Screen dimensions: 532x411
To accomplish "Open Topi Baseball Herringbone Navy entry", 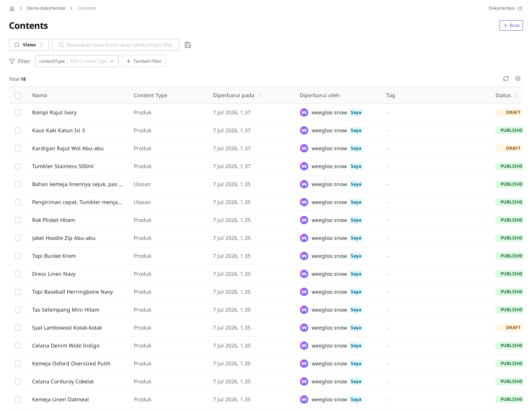I will (73, 292).
